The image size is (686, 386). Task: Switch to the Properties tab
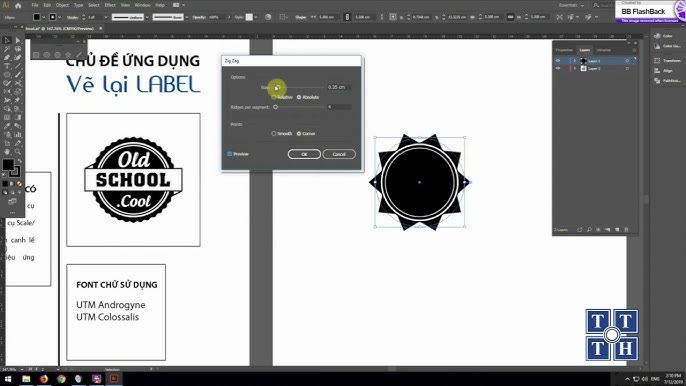[x=564, y=50]
